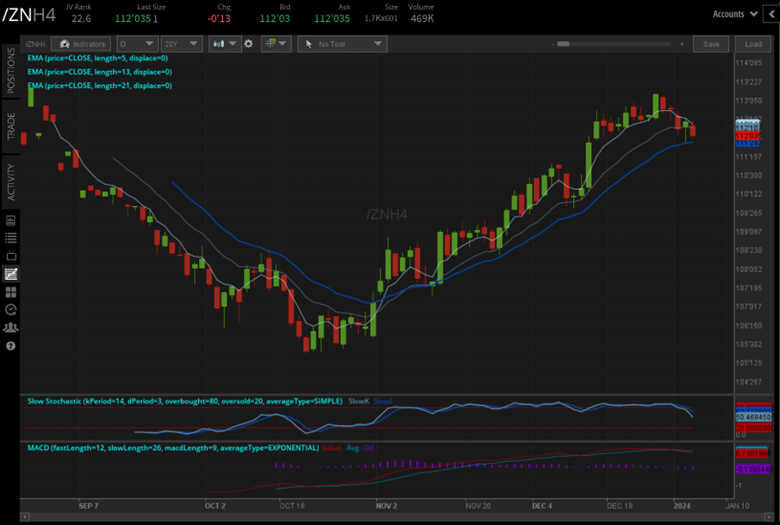
Task: Click the left arrow of horizontal scrollbar
Action: pyautogui.click(x=24, y=517)
